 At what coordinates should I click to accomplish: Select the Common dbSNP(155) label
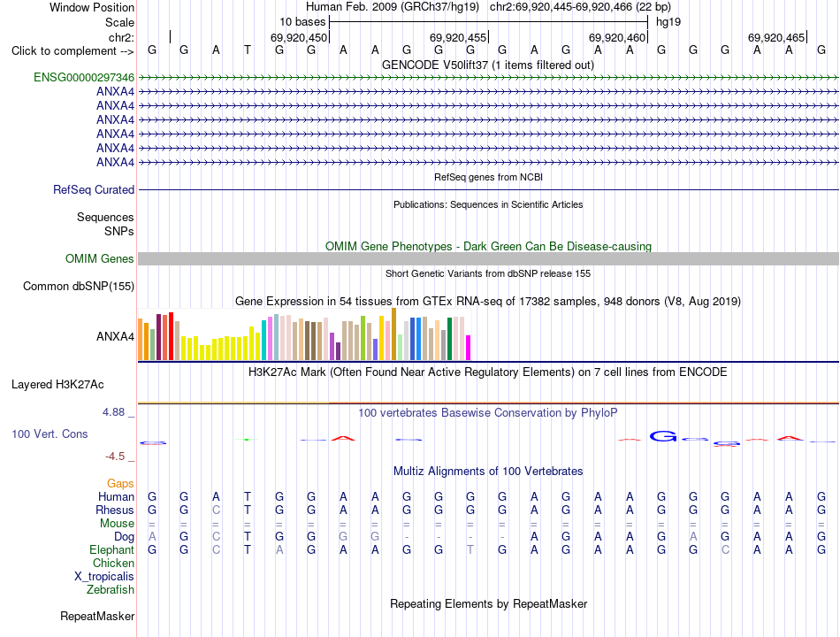click(x=78, y=287)
